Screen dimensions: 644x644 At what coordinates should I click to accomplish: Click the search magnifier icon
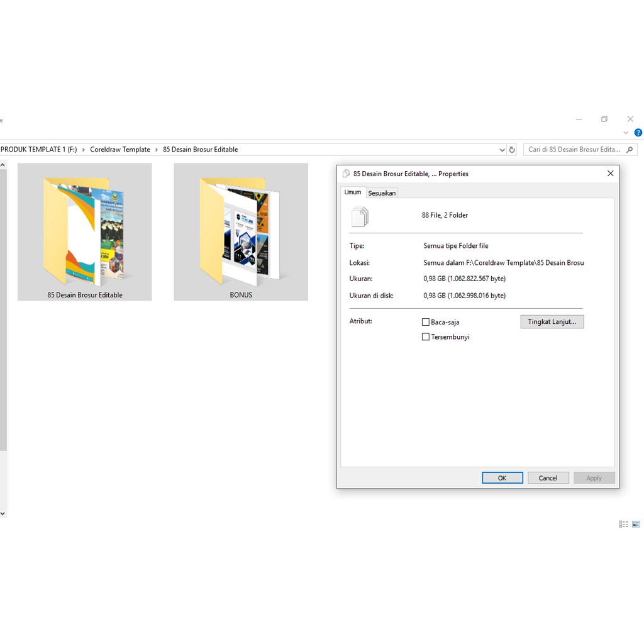631,150
